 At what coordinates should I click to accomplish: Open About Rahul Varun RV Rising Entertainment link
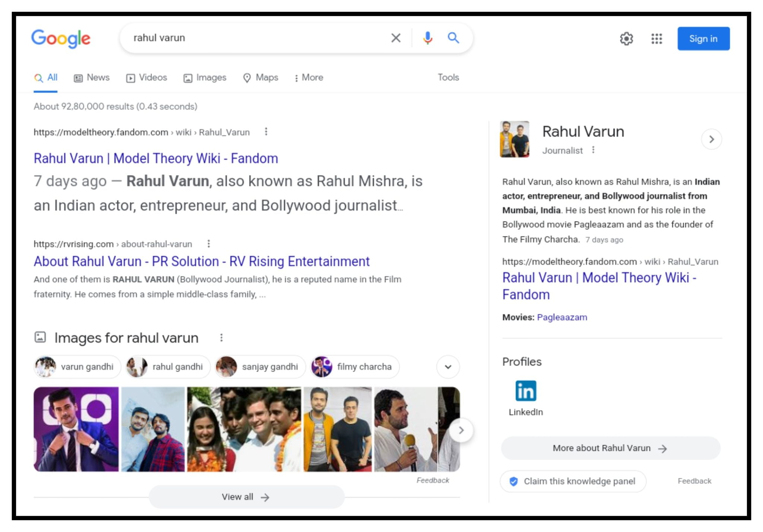point(202,261)
